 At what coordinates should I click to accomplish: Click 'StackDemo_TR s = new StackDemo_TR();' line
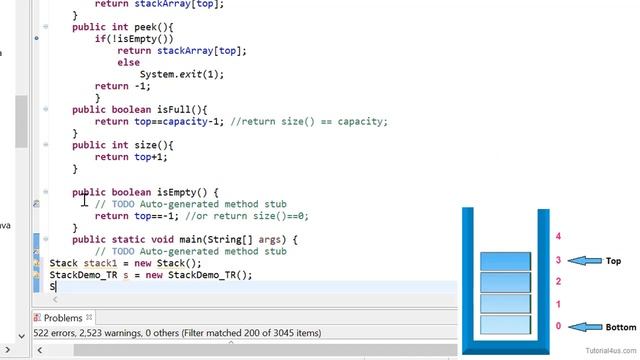tap(151, 275)
